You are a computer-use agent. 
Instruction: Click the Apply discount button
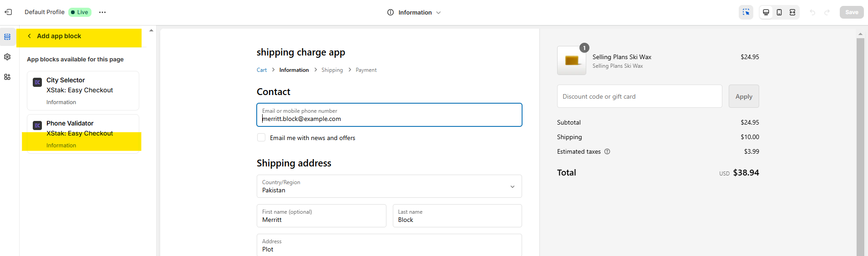point(743,96)
